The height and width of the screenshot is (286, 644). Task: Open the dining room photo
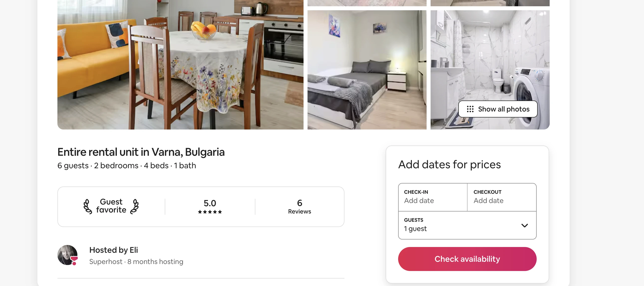click(x=180, y=64)
